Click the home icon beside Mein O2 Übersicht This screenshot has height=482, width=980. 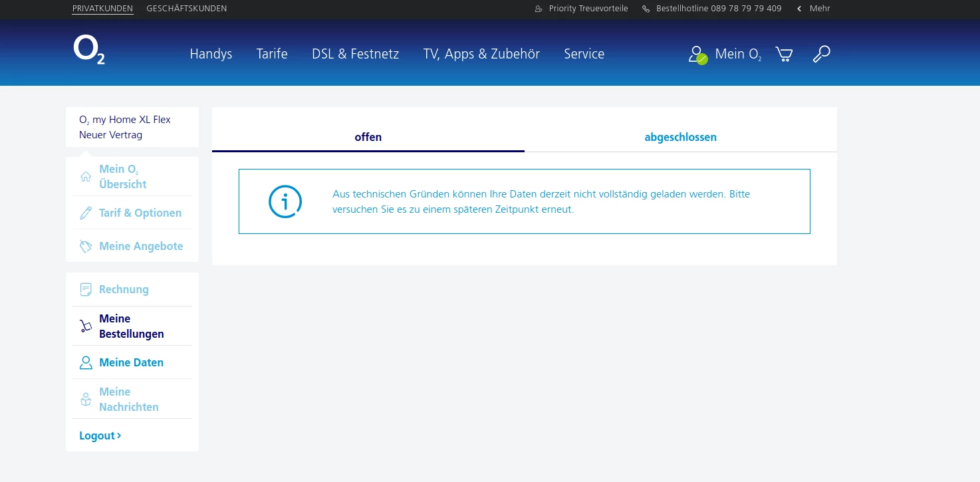point(86,177)
